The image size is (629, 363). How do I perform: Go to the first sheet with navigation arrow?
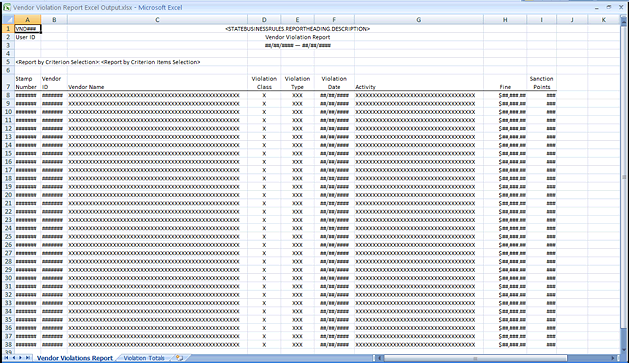(6, 358)
